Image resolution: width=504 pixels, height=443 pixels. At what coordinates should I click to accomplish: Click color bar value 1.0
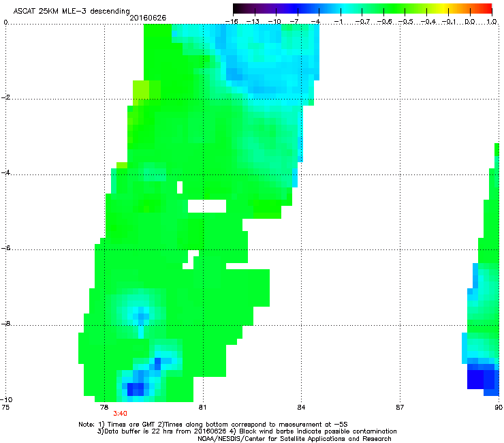pos(492,22)
